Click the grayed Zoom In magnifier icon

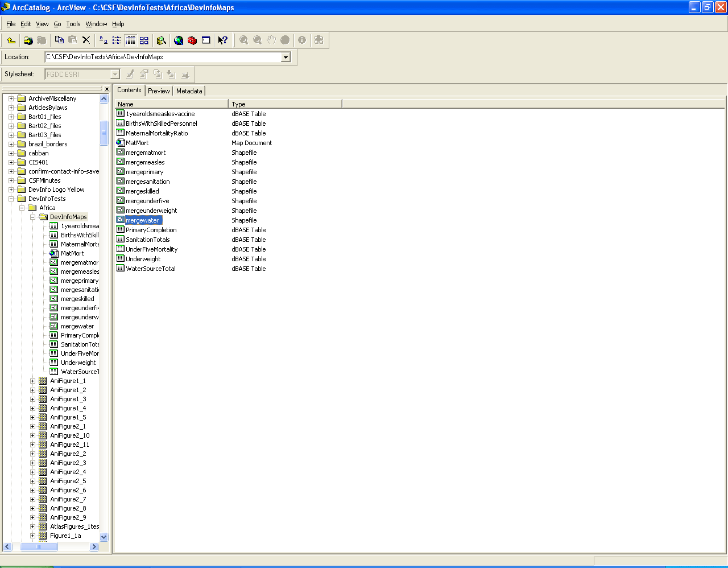(x=243, y=40)
